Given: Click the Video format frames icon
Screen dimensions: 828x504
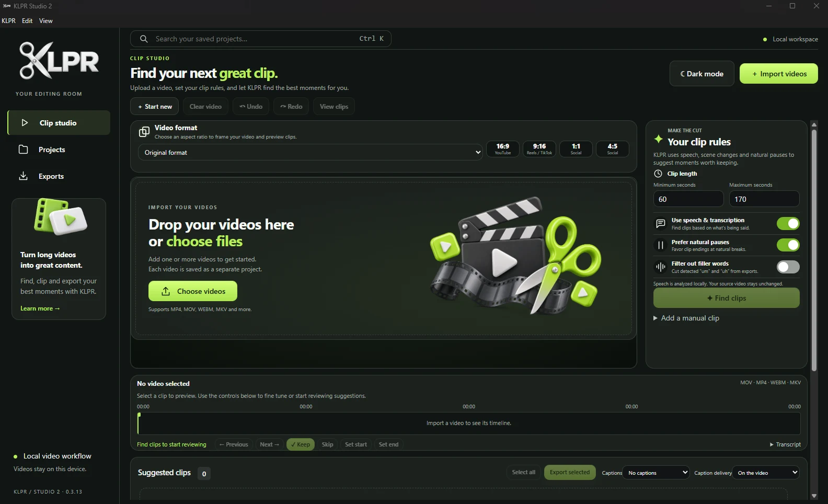Looking at the screenshot, I should coord(144,132).
